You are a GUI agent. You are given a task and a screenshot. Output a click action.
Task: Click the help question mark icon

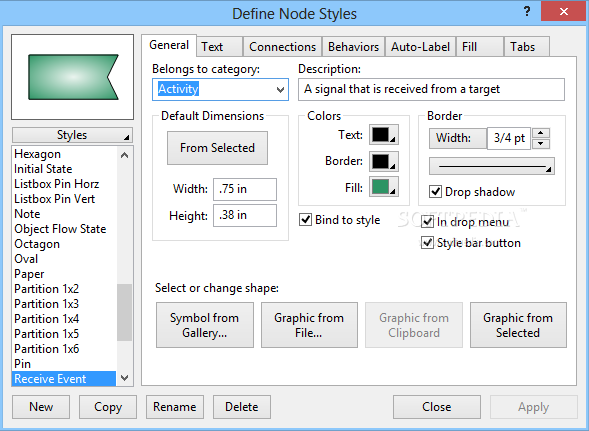527,12
